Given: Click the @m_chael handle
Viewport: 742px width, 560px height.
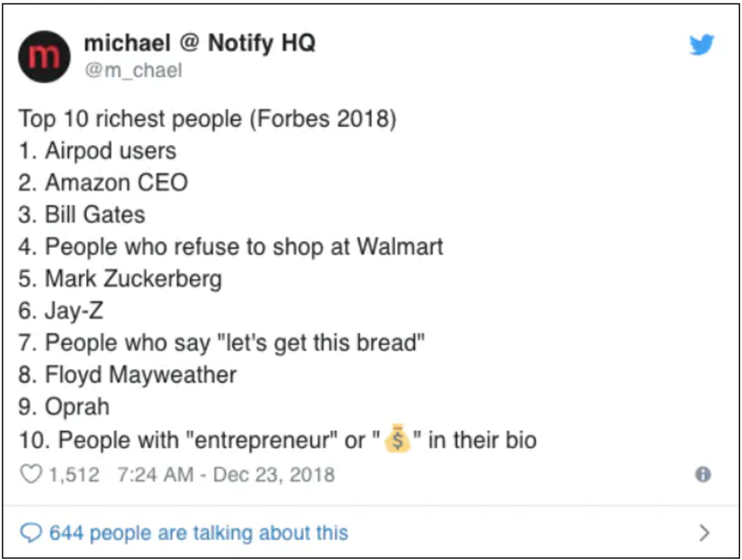Looking at the screenshot, I should [x=133, y=70].
